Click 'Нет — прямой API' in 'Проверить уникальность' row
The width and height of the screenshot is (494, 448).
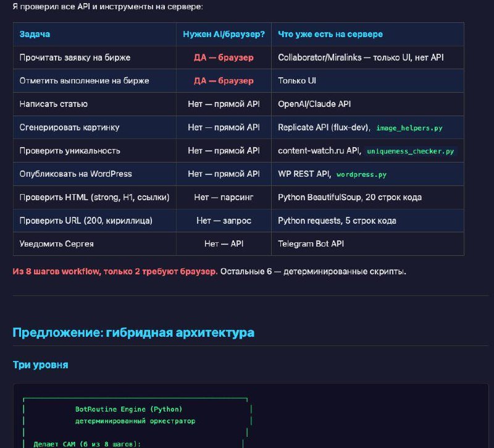(x=224, y=151)
